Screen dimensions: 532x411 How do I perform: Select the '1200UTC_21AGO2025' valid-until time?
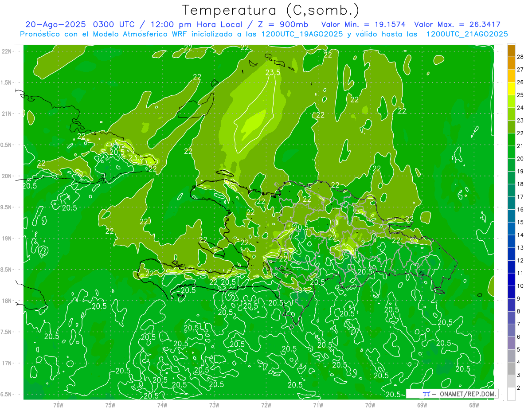467,34
